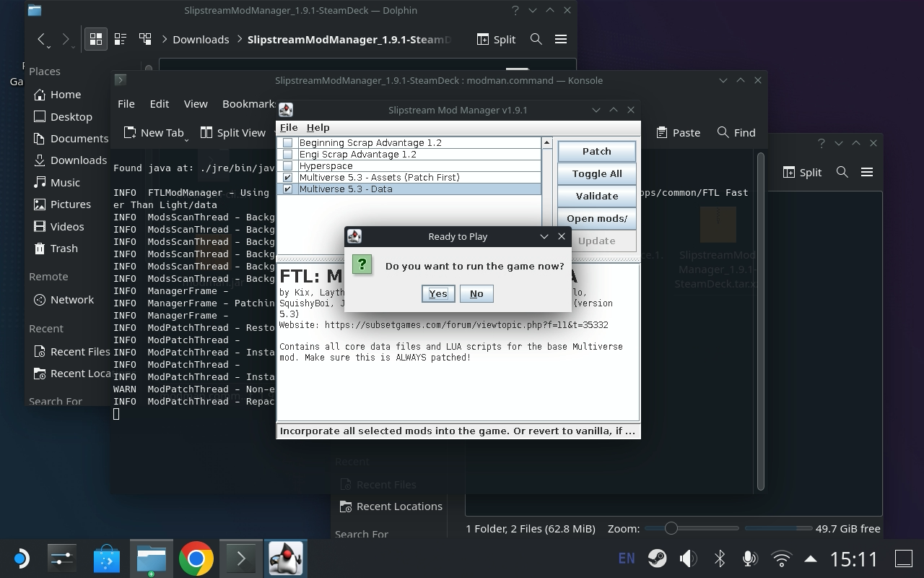Open Konsole Bookmarks menu
The width and height of the screenshot is (924, 578).
pyautogui.click(x=248, y=103)
